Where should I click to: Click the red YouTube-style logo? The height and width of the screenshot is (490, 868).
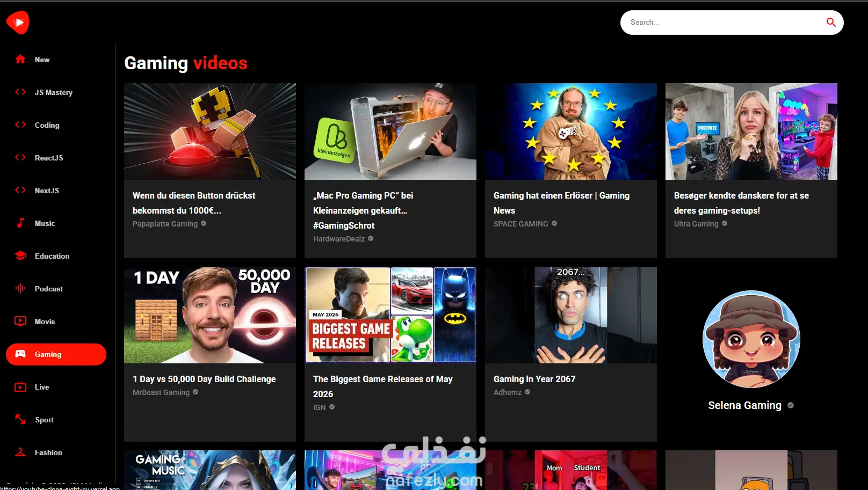[18, 23]
